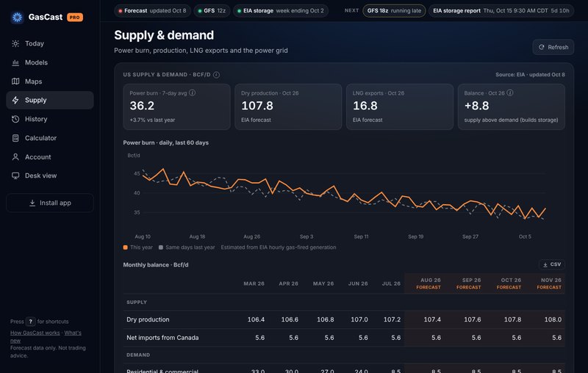
Task: Click the Dry production 107.8 card
Action: 288,107
